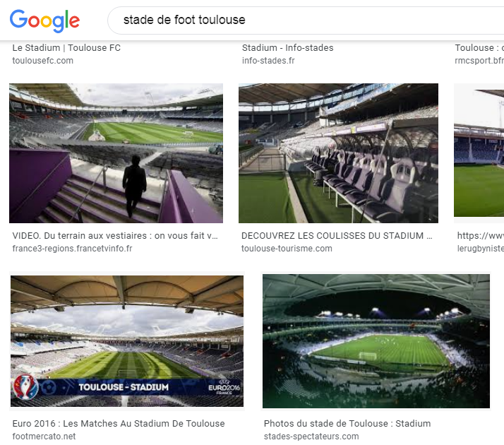The height and width of the screenshot is (445, 504).
Task: Open the "Euro 2016 : Les Matches Au Stadium" title
Action: (119, 424)
